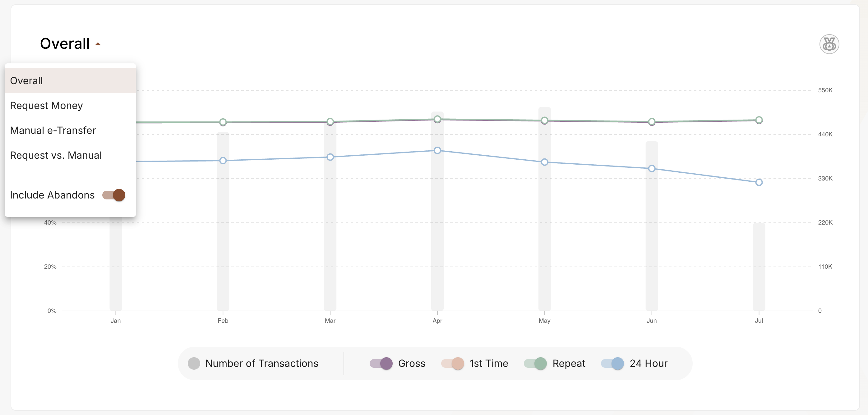Hide the Repeat line using its toggle
Viewport: 868px width, 415px height.
535,363
